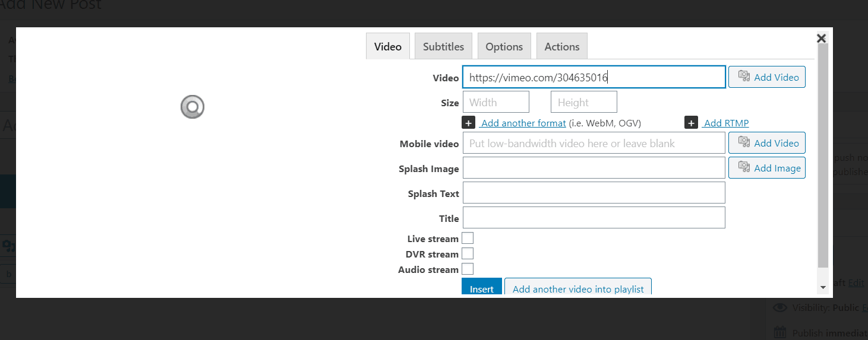Open the Actions tab
This screenshot has width=868, height=340.
[562, 46]
